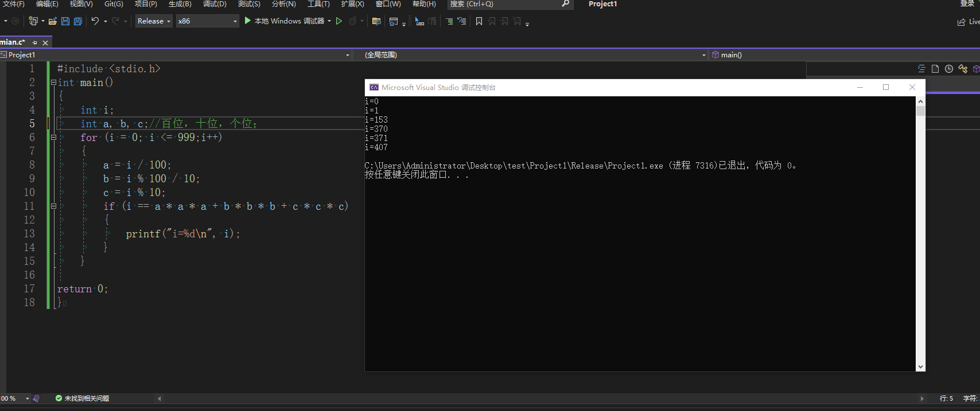Click the printf statement on line 13
Viewport: 980px width, 411px height.
(x=182, y=234)
